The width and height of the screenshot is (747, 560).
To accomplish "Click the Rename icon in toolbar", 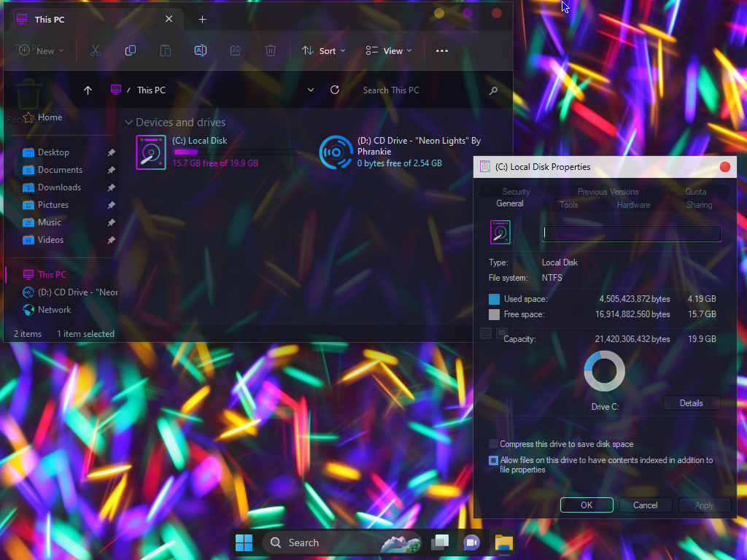I will [x=201, y=50].
